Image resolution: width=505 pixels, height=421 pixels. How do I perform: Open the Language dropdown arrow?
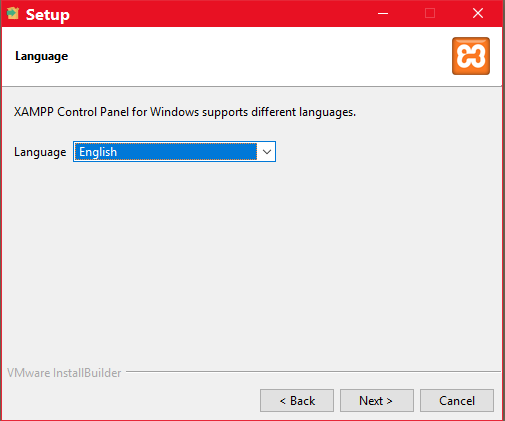267,152
